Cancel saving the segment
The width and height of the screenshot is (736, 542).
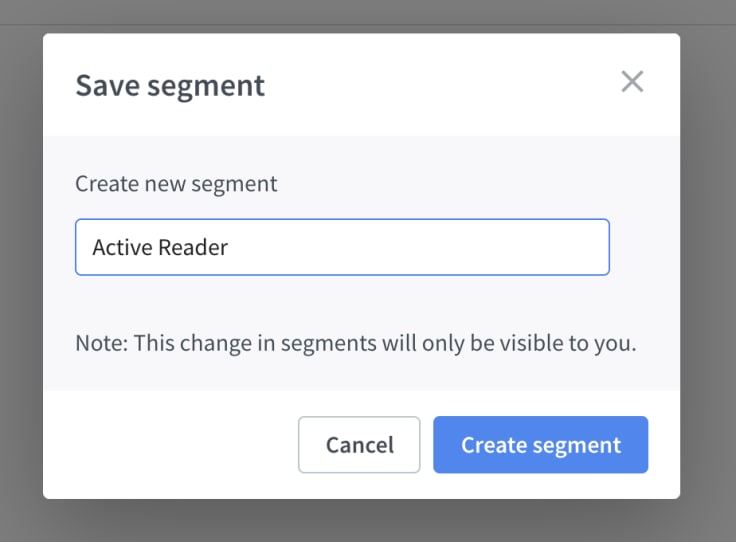pos(359,444)
